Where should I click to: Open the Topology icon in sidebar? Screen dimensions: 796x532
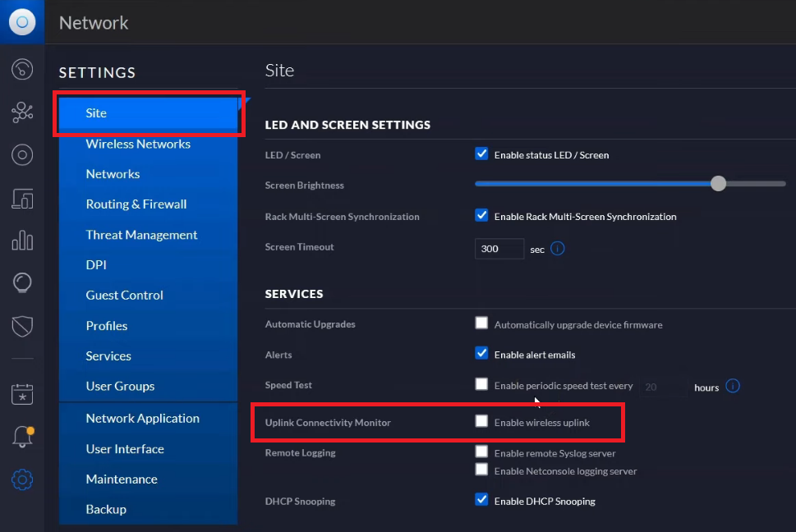coord(22,112)
